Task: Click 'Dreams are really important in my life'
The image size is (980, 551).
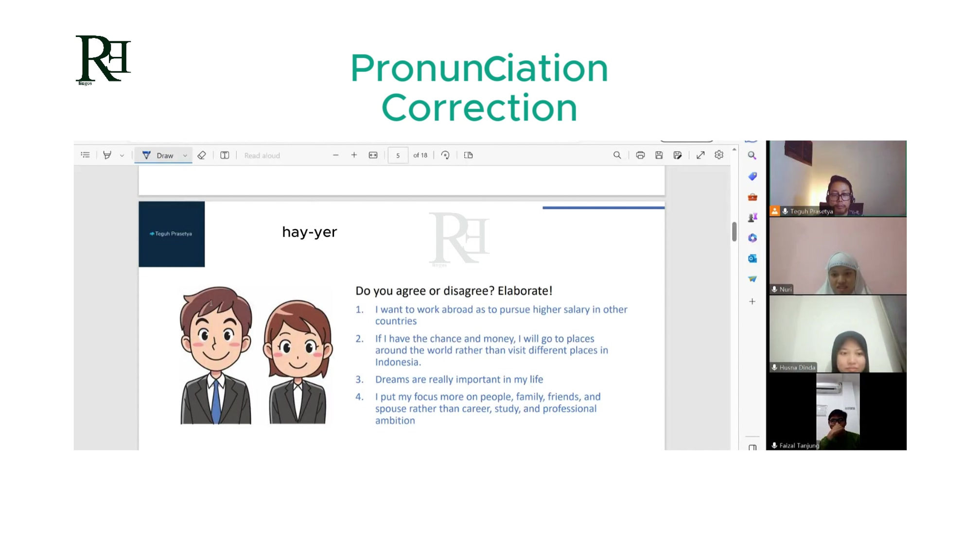Action: [459, 380]
